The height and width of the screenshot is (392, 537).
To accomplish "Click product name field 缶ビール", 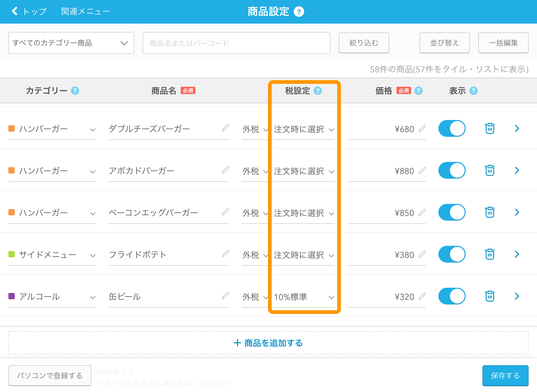I will [169, 297].
